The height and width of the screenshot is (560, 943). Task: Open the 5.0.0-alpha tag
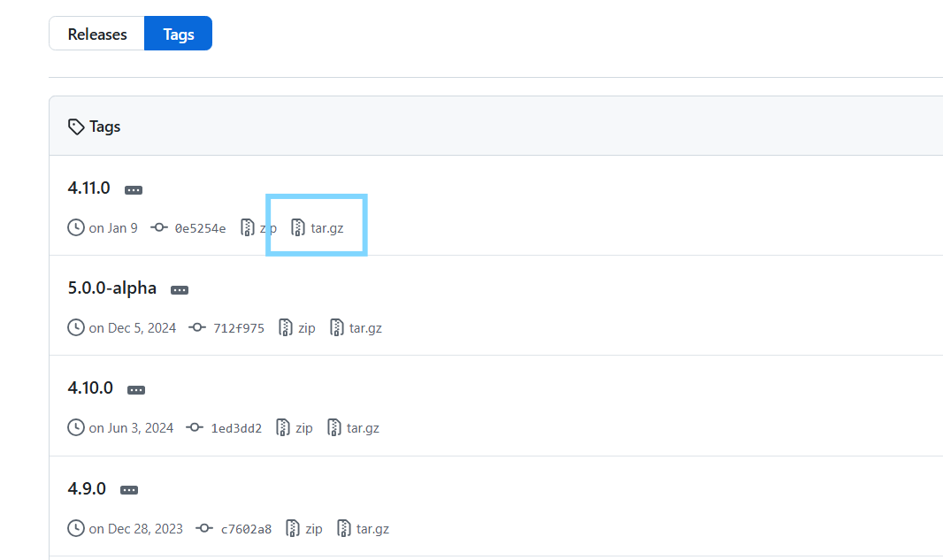(x=111, y=288)
